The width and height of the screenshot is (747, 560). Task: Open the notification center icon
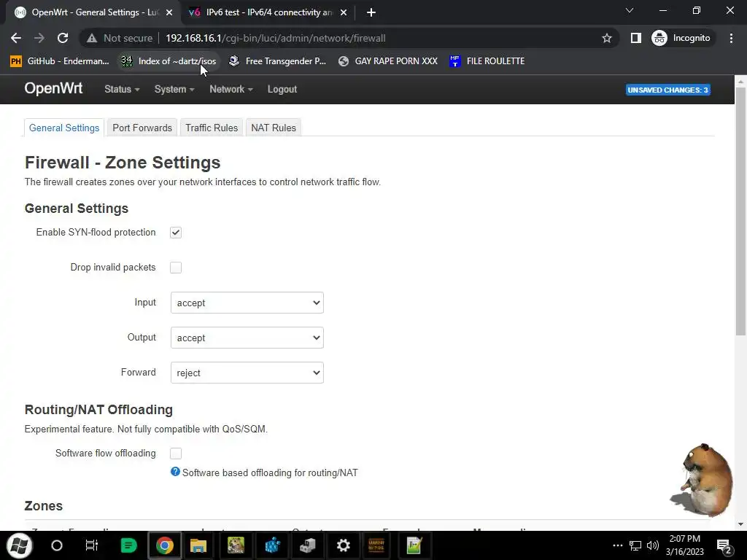click(x=724, y=546)
